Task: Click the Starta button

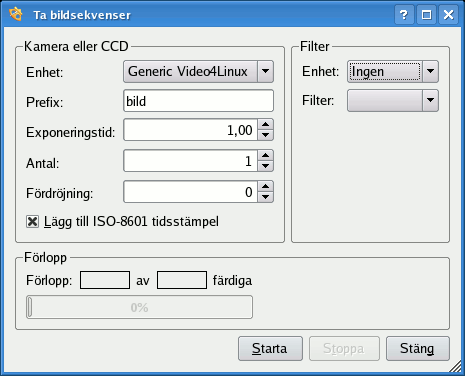Action: click(x=270, y=349)
